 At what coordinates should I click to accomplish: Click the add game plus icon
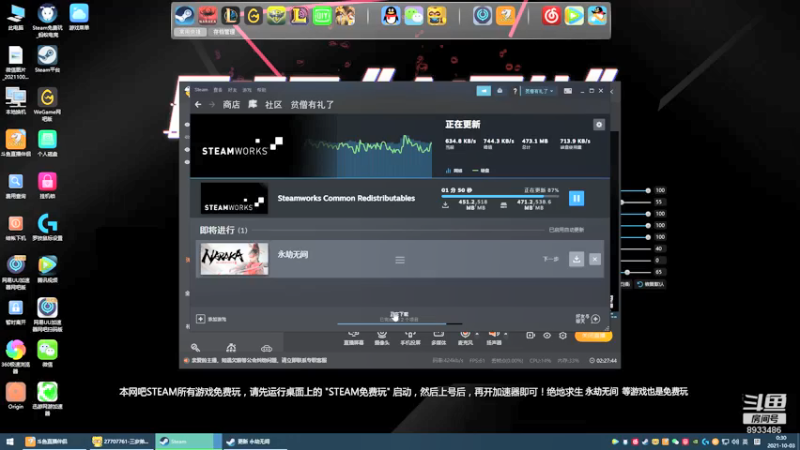pos(201,319)
